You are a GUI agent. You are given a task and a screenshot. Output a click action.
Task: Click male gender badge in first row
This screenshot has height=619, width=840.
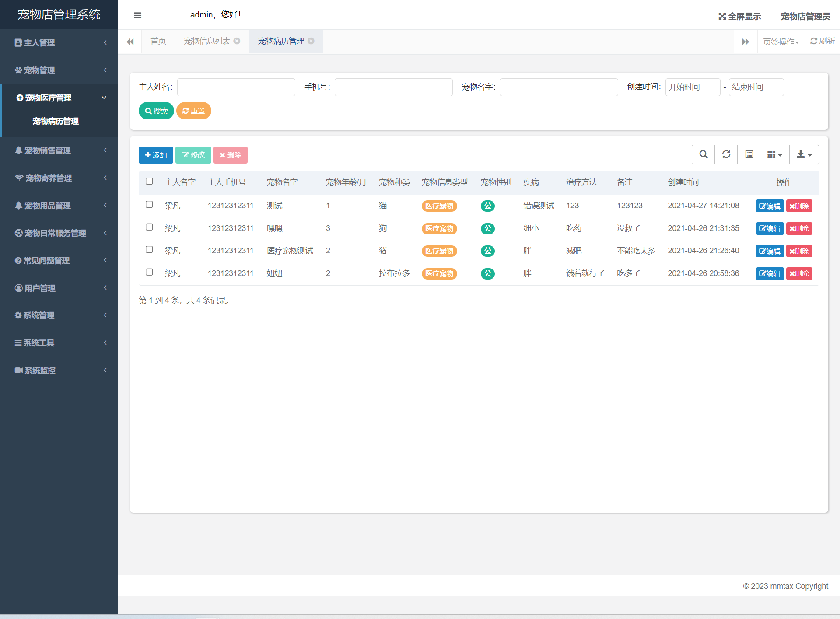pos(487,206)
